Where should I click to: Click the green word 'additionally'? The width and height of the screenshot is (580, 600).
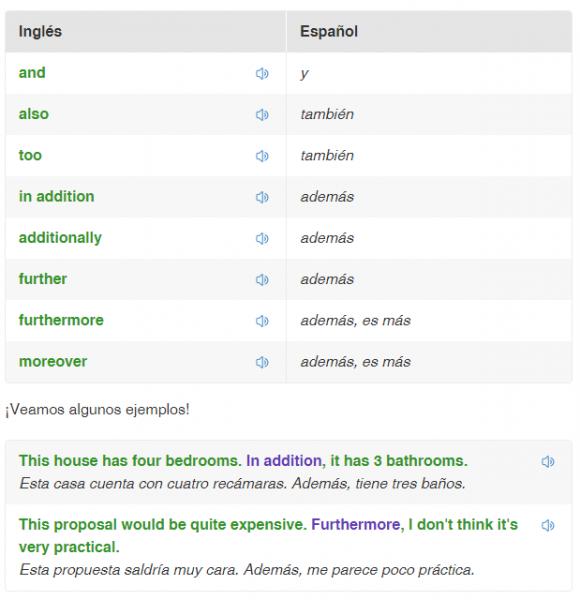tap(60, 238)
